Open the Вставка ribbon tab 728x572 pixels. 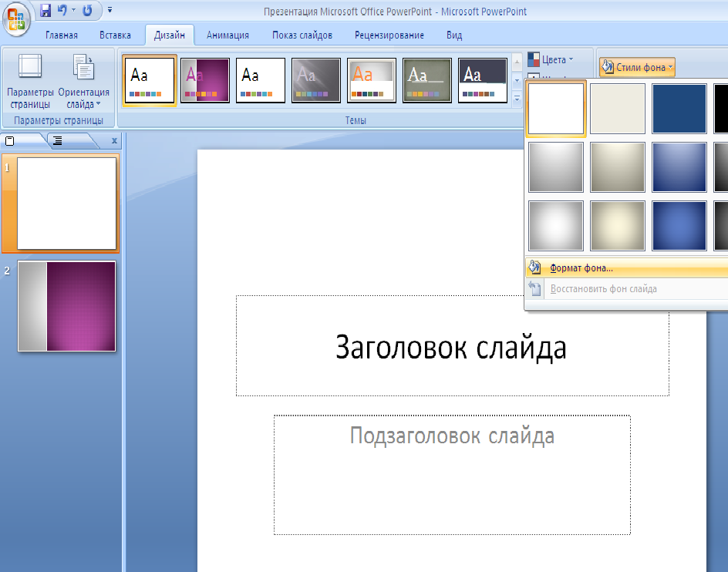coord(115,35)
